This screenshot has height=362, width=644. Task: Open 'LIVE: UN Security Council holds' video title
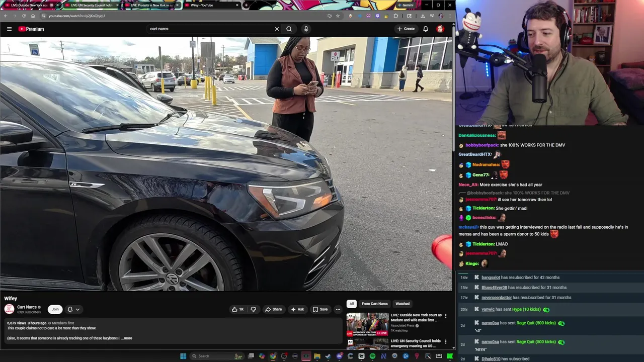pyautogui.click(x=416, y=343)
